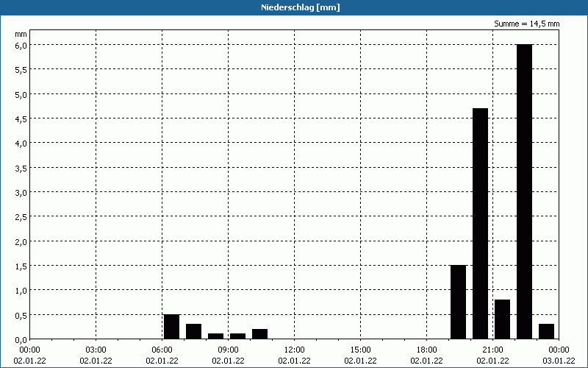Click the "mm" unit label above the y-axis

pyautogui.click(x=21, y=34)
